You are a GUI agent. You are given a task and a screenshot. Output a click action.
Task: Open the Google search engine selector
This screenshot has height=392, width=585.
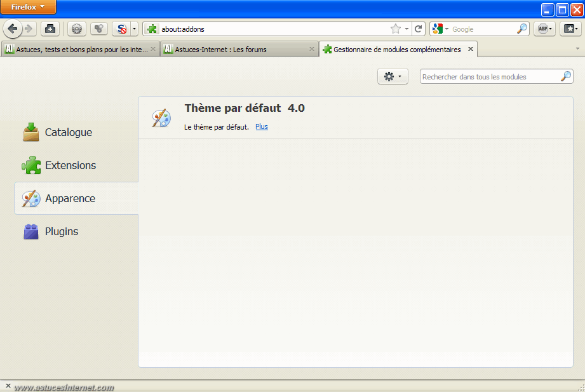point(440,29)
